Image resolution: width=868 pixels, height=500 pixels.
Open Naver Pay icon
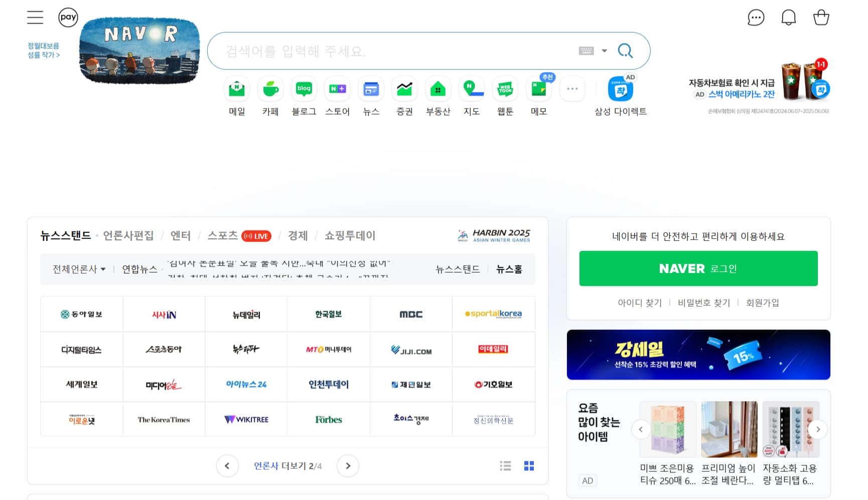point(68,17)
